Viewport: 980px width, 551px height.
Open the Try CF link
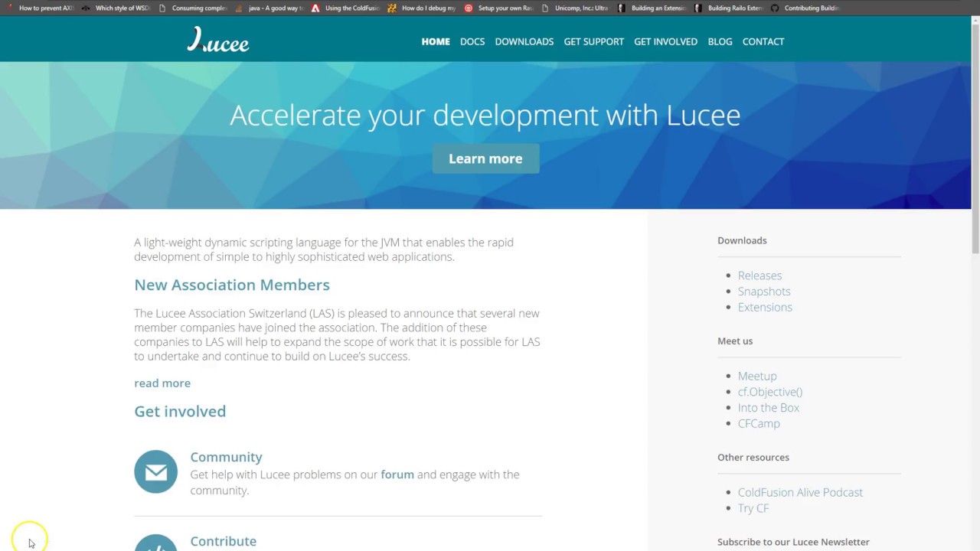click(x=753, y=508)
